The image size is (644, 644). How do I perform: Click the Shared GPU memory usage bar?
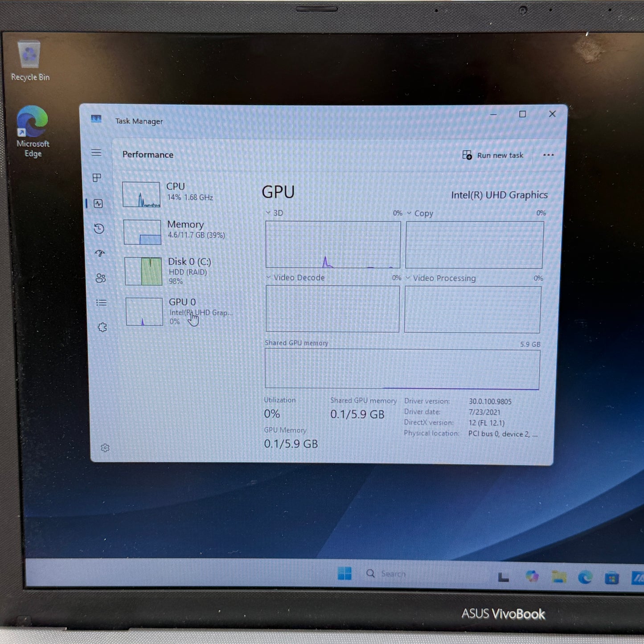401,368
